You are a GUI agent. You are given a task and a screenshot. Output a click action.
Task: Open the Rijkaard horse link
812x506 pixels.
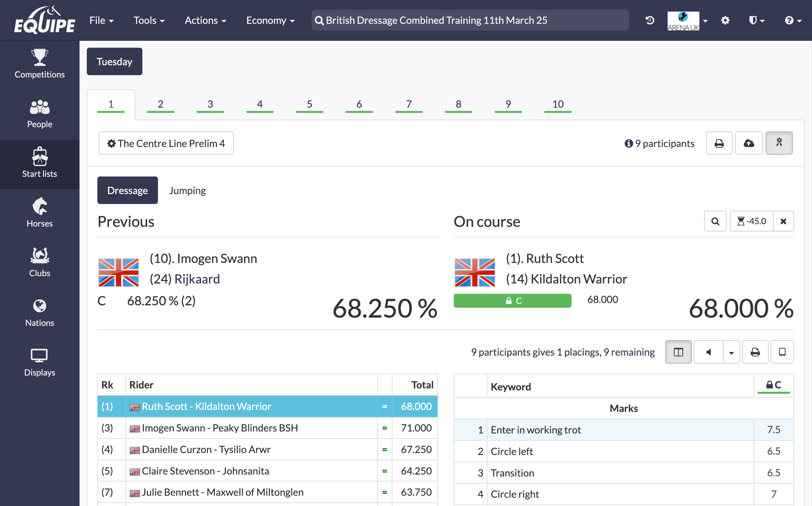pyautogui.click(x=197, y=279)
